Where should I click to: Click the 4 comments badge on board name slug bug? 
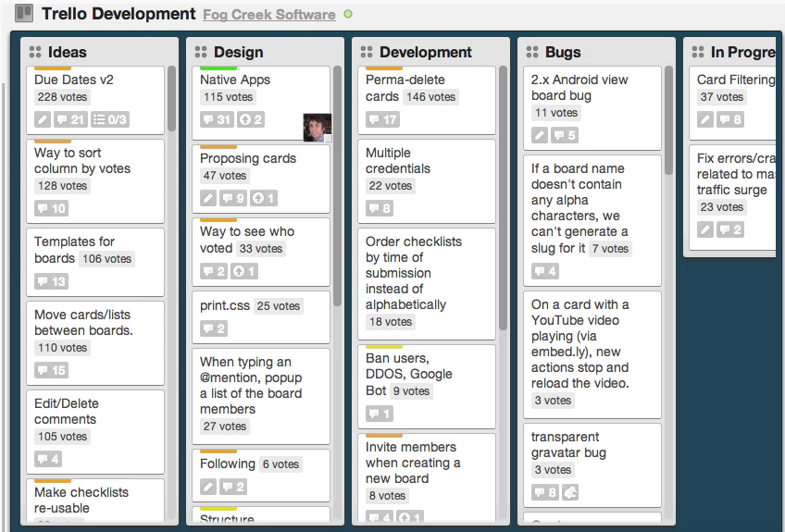(x=545, y=271)
